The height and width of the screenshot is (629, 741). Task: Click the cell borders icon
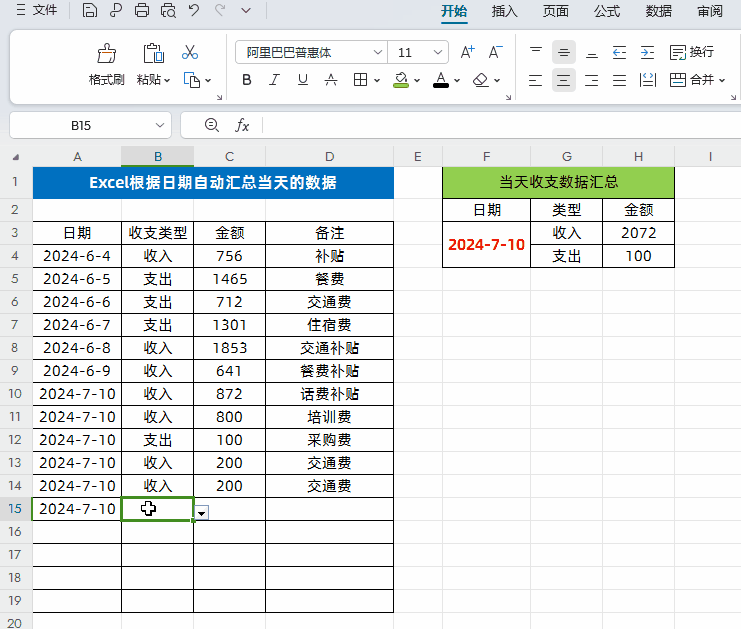coord(360,80)
